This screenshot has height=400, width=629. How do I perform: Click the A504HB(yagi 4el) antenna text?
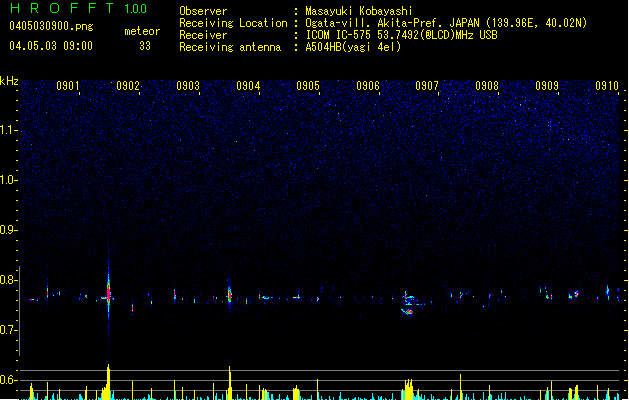click(353, 47)
